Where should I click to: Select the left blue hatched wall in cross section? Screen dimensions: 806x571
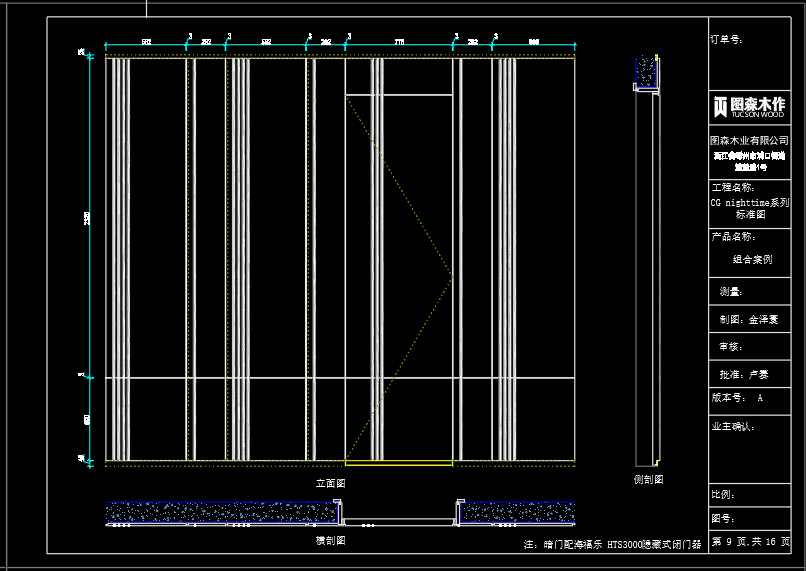[220, 513]
